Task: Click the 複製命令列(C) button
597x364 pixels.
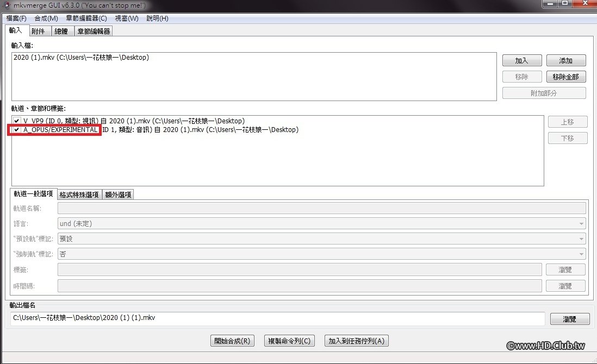Action: click(289, 341)
